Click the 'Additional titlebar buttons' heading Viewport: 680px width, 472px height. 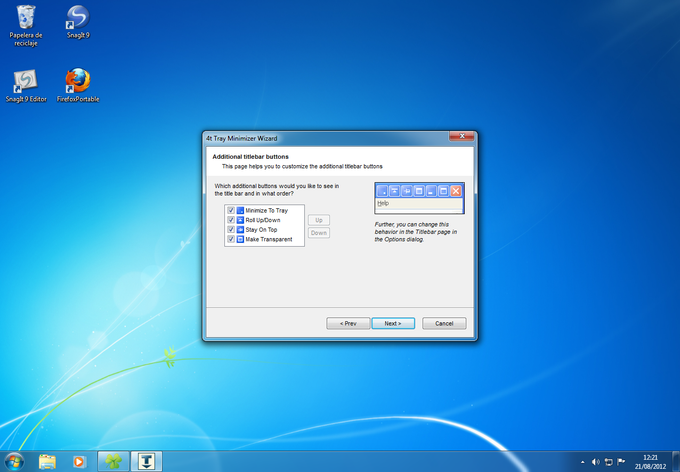pyautogui.click(x=250, y=157)
